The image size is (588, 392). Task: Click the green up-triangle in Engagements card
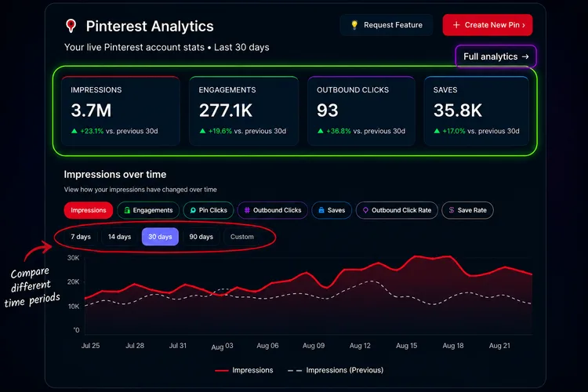point(202,131)
